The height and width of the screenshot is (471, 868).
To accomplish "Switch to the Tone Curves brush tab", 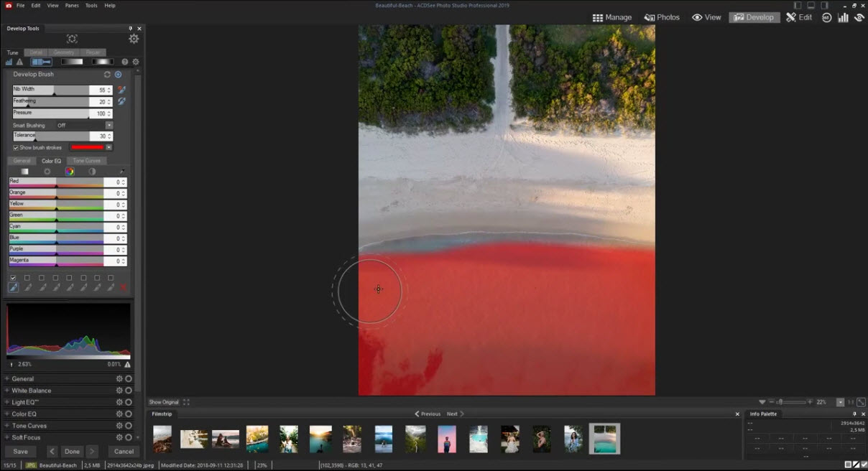I will pyautogui.click(x=86, y=161).
